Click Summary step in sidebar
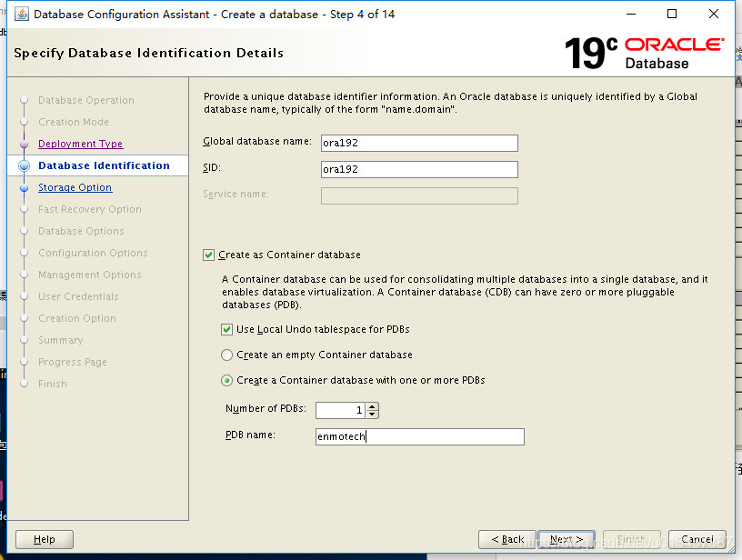The height and width of the screenshot is (560, 742). [x=61, y=340]
